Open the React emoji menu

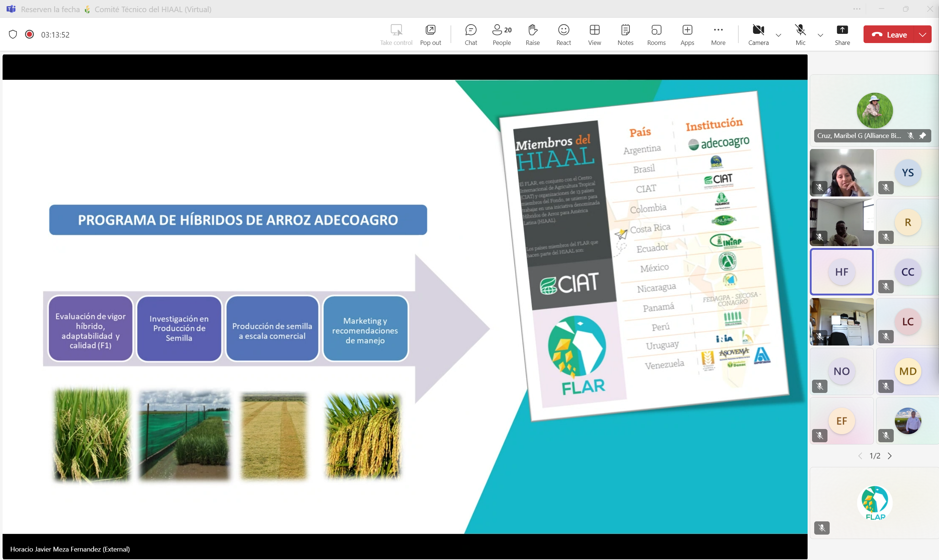click(x=564, y=35)
